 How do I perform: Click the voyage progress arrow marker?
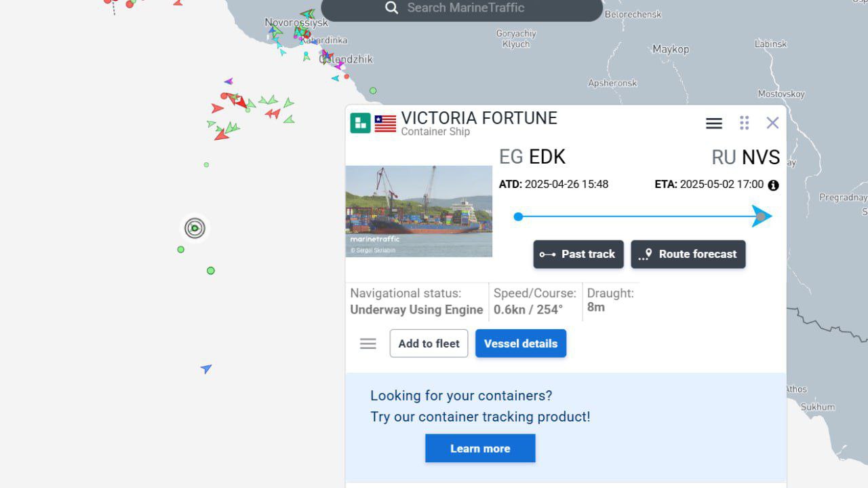(x=761, y=217)
